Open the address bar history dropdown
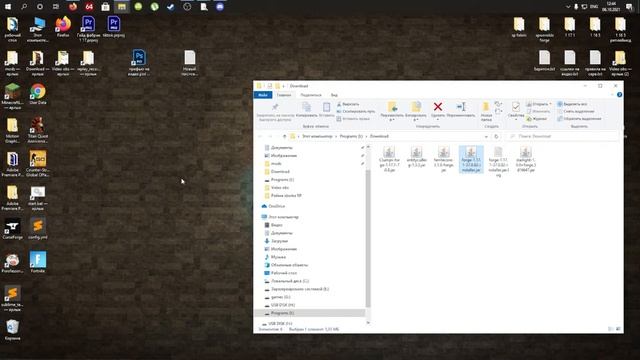640x360 pixels. [x=486, y=136]
